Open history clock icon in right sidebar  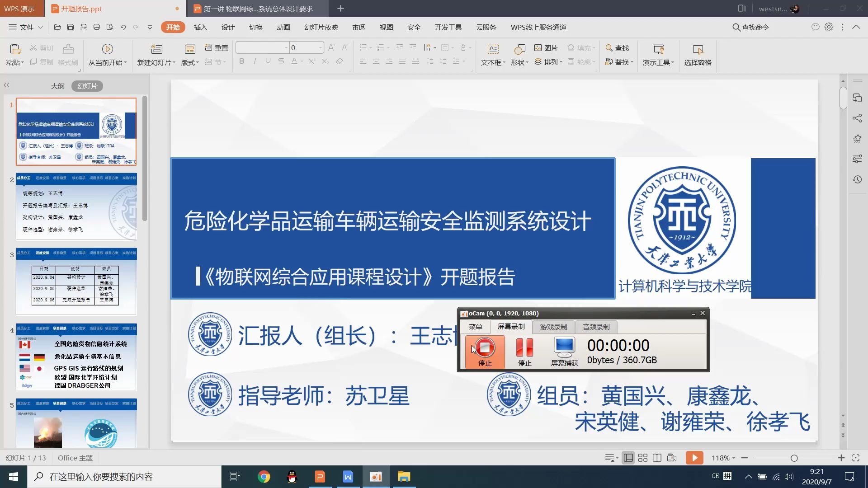coord(857,179)
